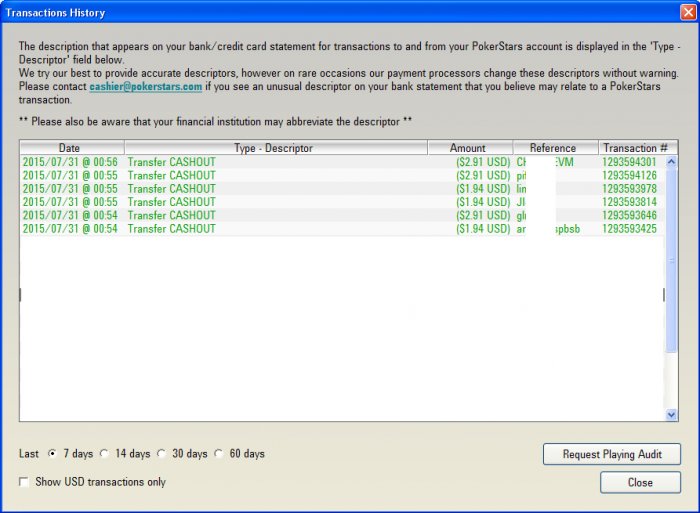Click the Request Playing Audit button
This screenshot has height=513, width=700.
click(x=612, y=454)
